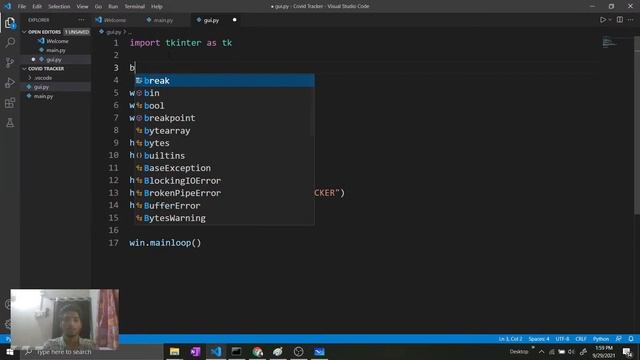The height and width of the screenshot is (360, 640).
Task: Change end of line CRLF setting
Action: pos(581,339)
